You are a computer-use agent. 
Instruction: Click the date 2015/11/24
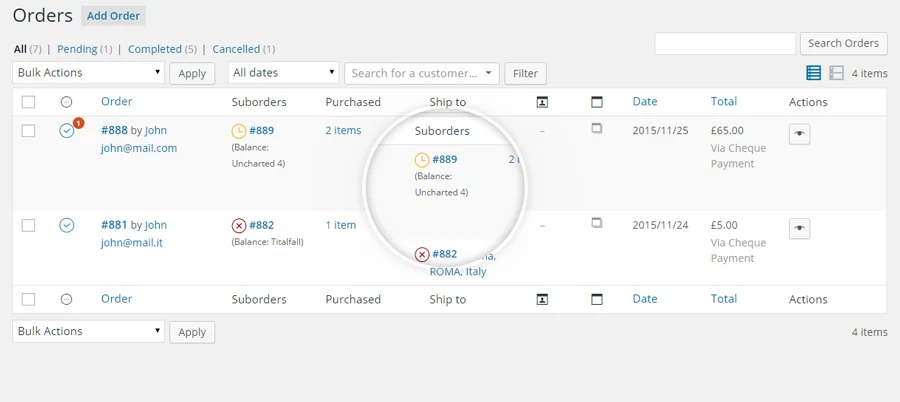pos(660,225)
